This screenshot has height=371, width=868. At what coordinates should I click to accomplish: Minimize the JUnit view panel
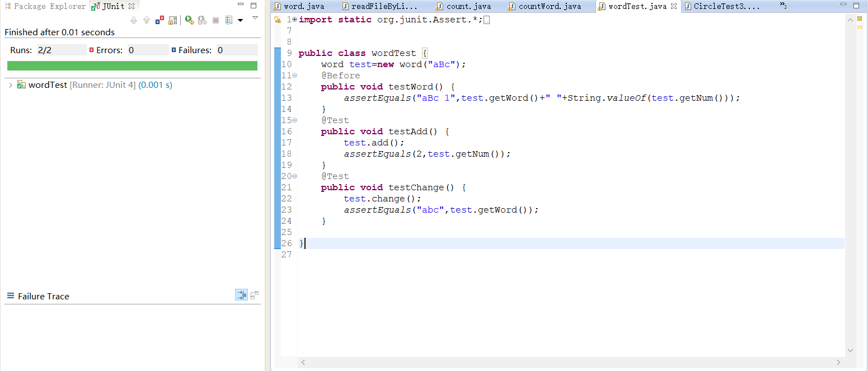pos(241,6)
